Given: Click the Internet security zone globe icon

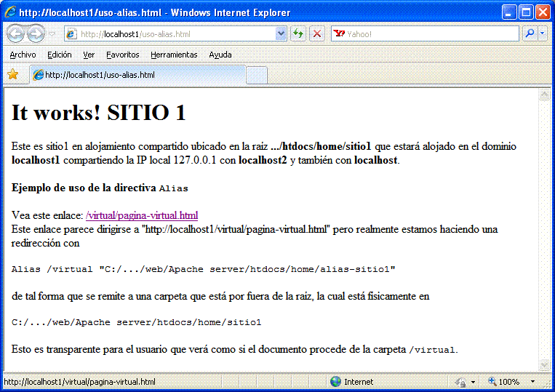Looking at the screenshot, I should pyautogui.click(x=335, y=382).
